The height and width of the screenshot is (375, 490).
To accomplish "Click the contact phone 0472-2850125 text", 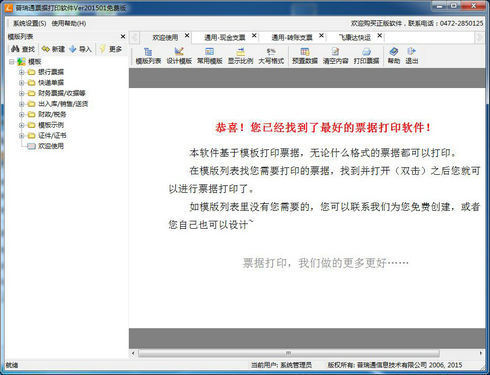I will 461,23.
